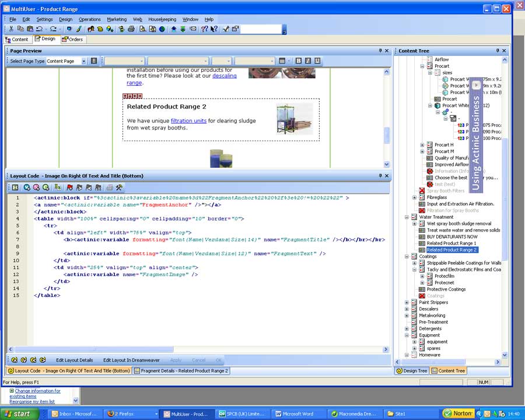Viewport: 525px width, 420px height.
Task: Toggle pin on the Content Tree panel
Action: pos(498,51)
